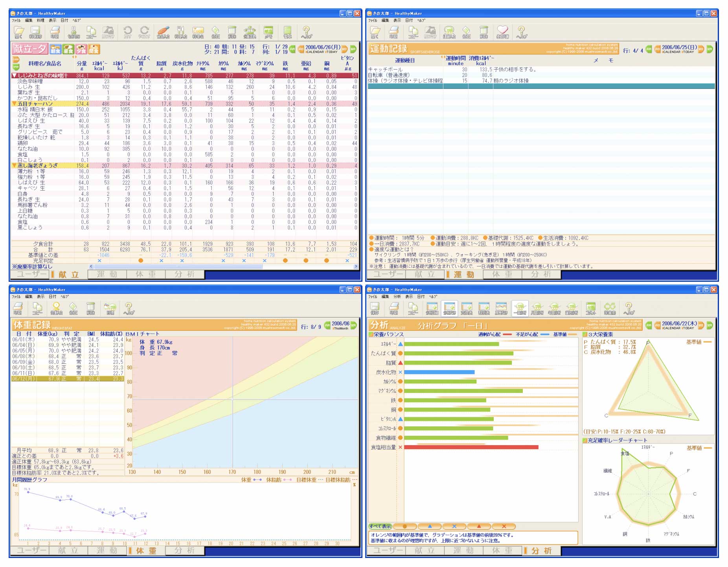
Task: Toggle the すべて表示 show-all filter
Action: pyautogui.click(x=380, y=526)
